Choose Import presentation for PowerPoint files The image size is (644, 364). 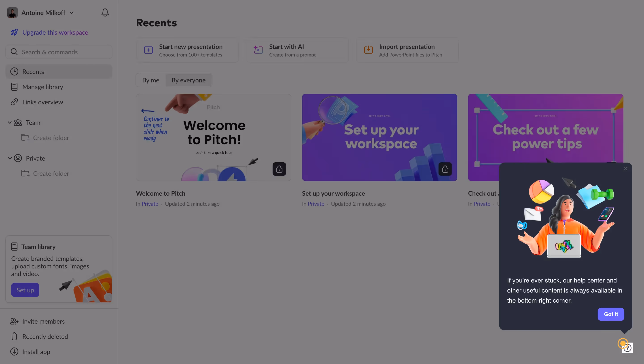pos(407,50)
